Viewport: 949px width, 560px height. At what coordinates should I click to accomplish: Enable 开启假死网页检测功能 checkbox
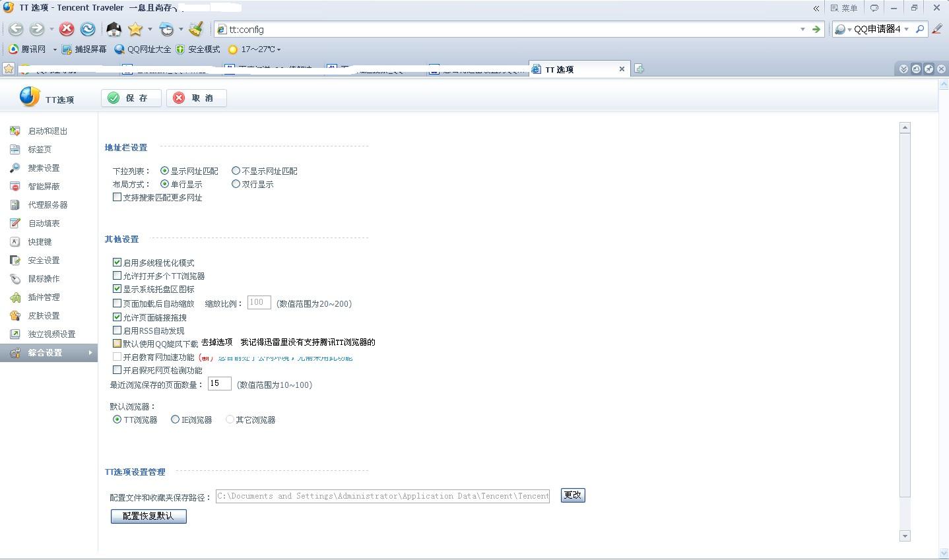click(117, 370)
